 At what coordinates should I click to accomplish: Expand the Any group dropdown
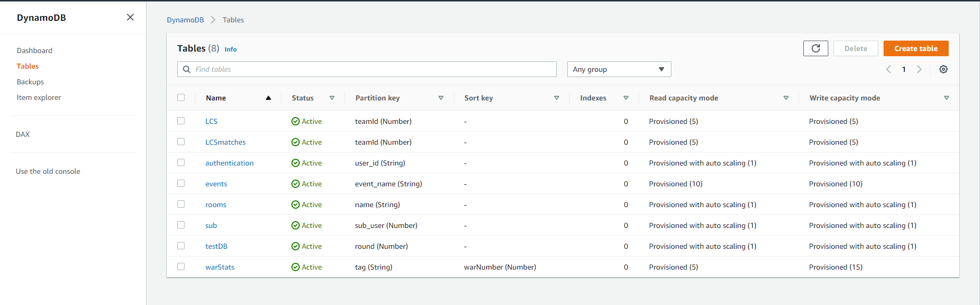coord(619,69)
